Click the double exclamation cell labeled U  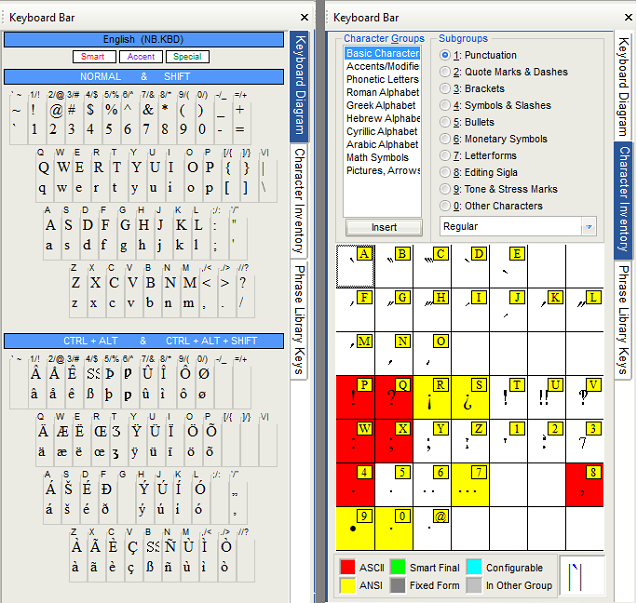[x=547, y=398]
